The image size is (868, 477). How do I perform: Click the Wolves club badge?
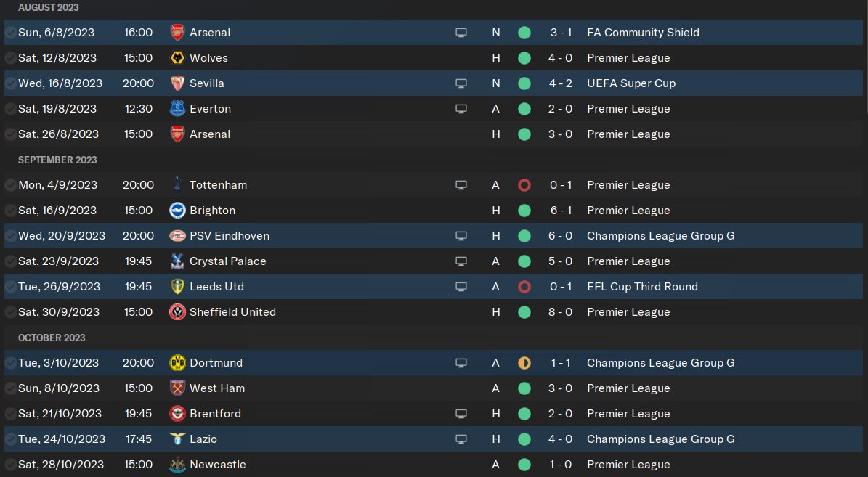coord(177,58)
